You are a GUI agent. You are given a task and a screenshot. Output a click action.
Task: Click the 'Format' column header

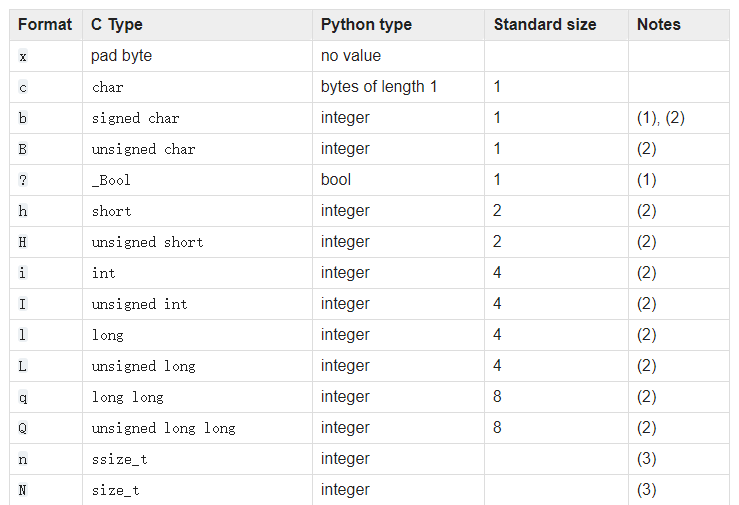point(45,24)
